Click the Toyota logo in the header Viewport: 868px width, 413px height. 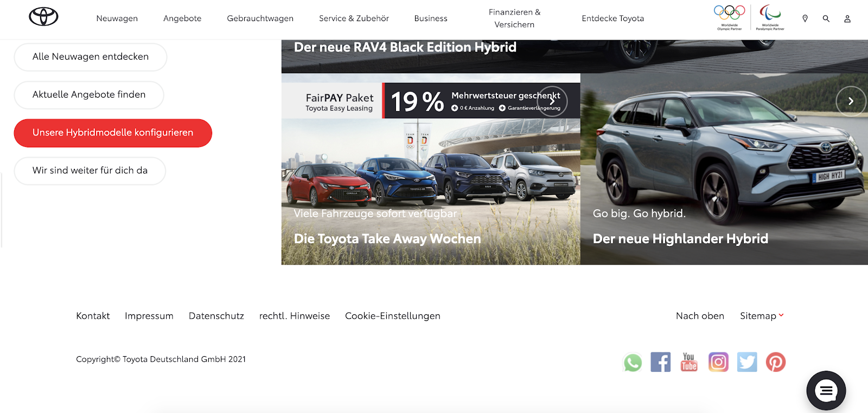coord(43,17)
